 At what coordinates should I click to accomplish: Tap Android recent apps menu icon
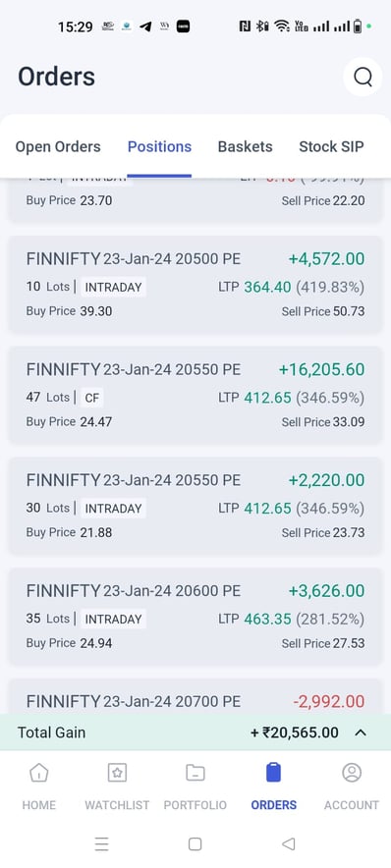pyautogui.click(x=101, y=843)
